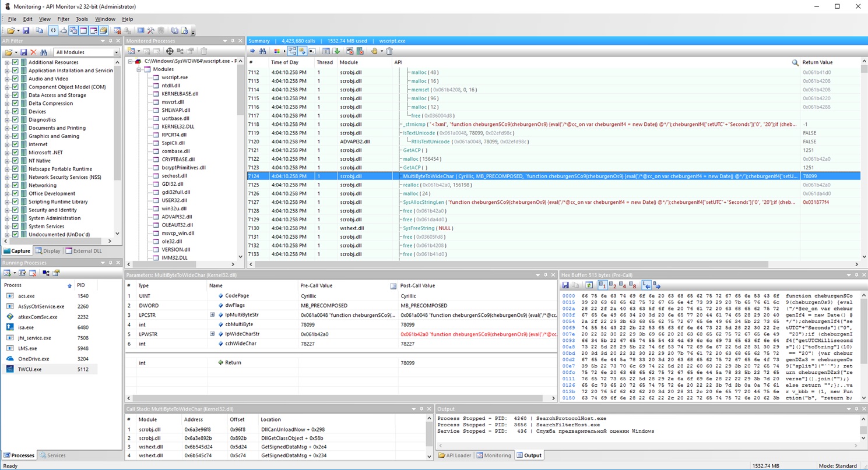The image size is (868, 470).
Task: Expand the lpMultiByteStr parameter row
Action: tap(213, 315)
